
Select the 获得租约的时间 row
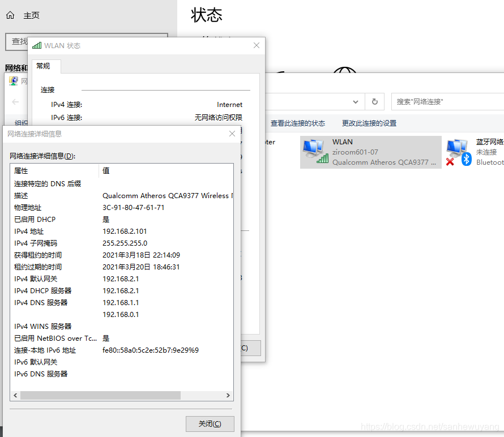coord(122,255)
